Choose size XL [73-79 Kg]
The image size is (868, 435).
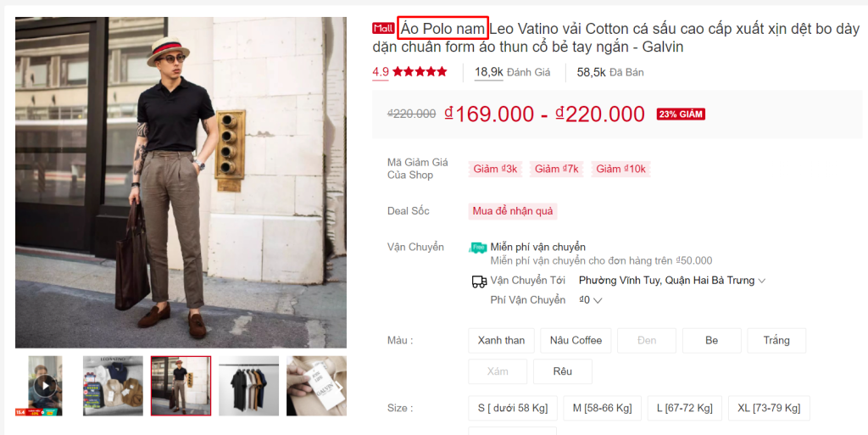[768, 409]
